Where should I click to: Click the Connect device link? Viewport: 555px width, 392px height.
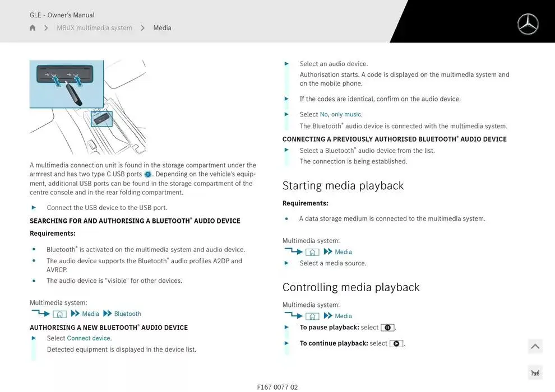point(89,338)
